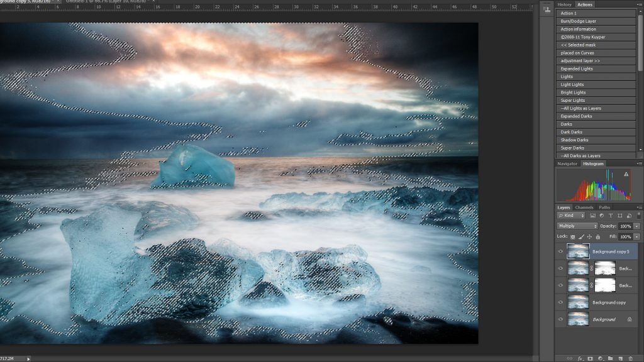Click the lock icon on Background layer
644x362 pixels.
(x=629, y=319)
